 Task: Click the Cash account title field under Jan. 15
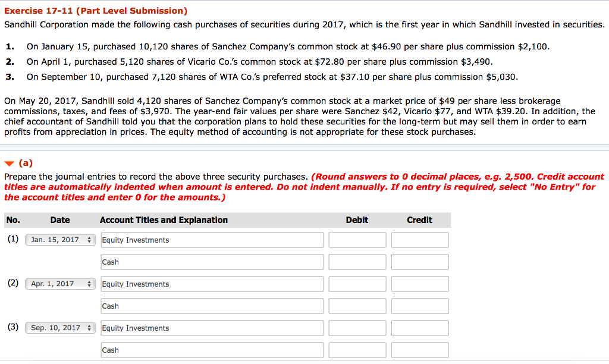tap(212, 262)
